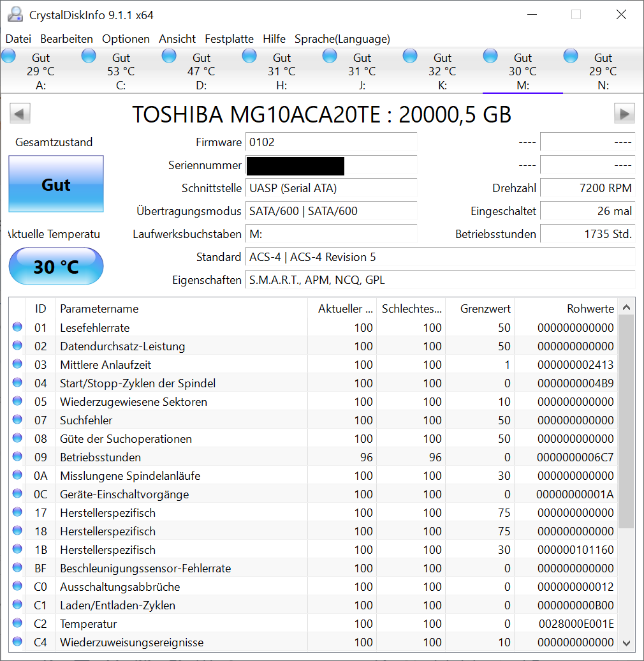Screen dimensions: 644x661
Task: Click status dot for attribute 09 Betriebsstunden
Action: tap(17, 457)
